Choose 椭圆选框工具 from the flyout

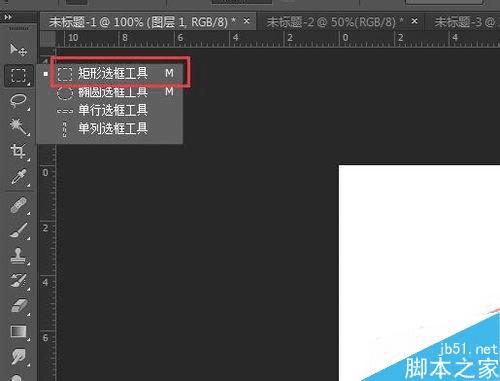pyautogui.click(x=111, y=92)
